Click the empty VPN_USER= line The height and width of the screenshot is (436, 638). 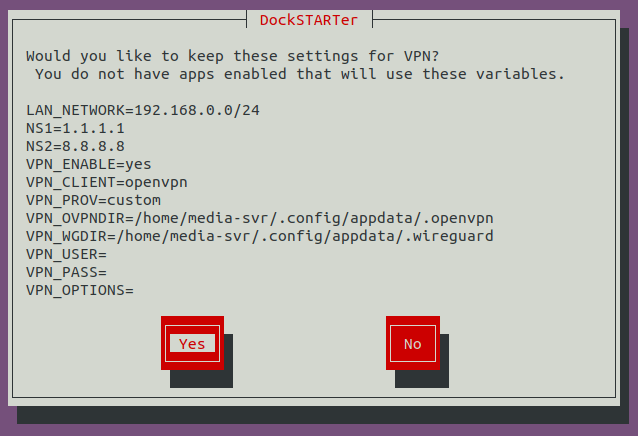(x=66, y=254)
